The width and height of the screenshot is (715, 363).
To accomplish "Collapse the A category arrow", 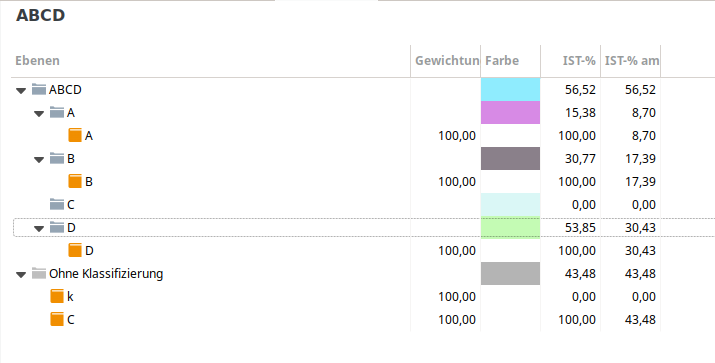I will (39, 113).
